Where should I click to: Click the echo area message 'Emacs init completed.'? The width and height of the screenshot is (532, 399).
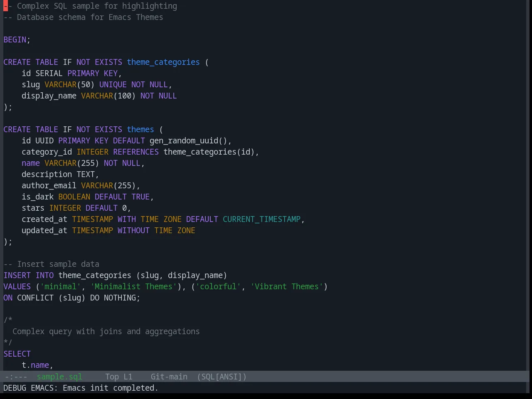[111, 388]
